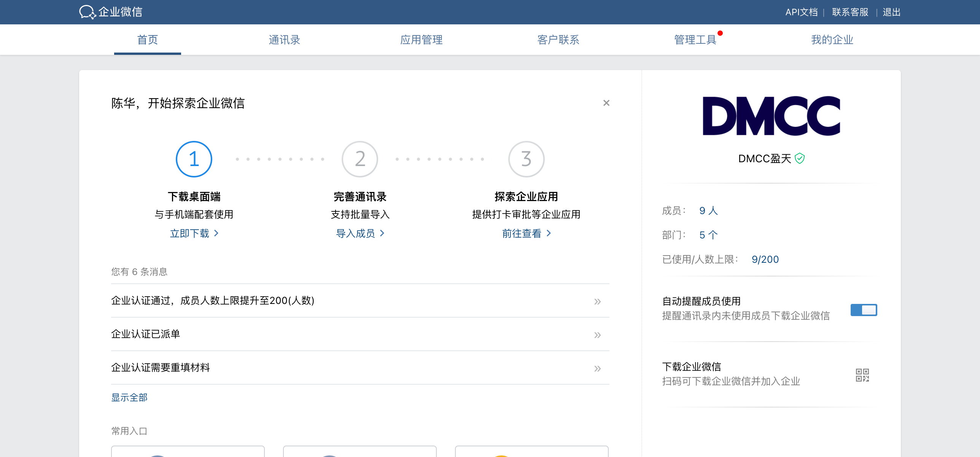Click the 9 人 member count

708,211
